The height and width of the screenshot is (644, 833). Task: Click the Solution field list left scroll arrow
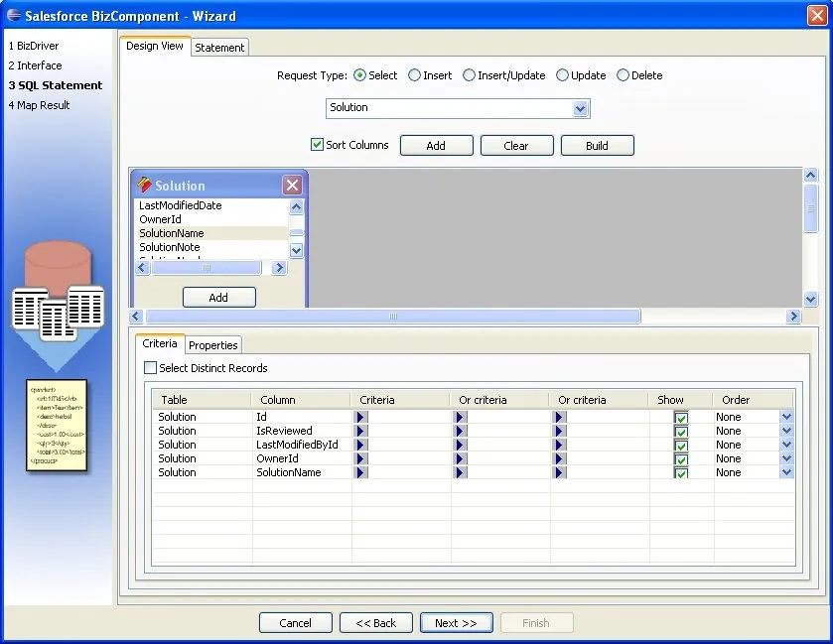141,268
